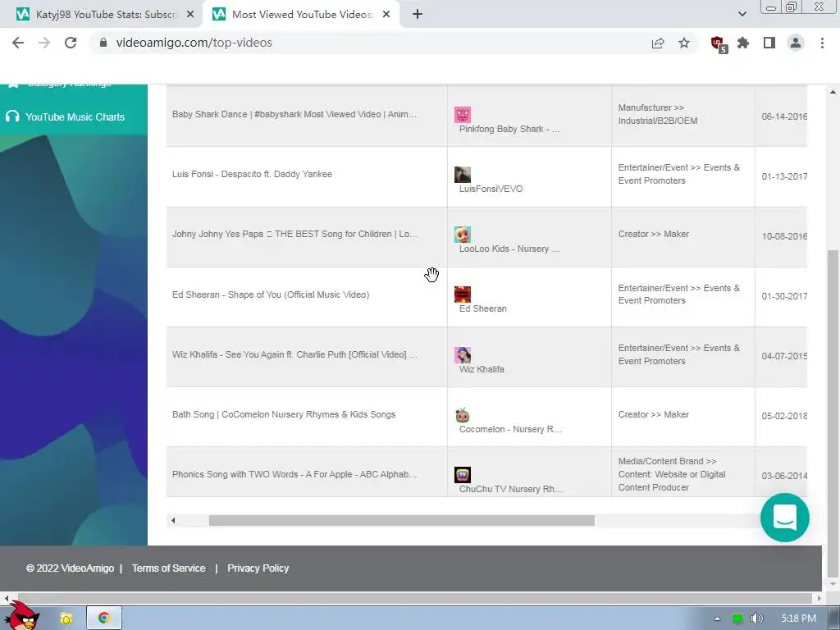Open the Baby Shark Dance video title
Viewport: 840px width, 630px height.
[x=294, y=114]
